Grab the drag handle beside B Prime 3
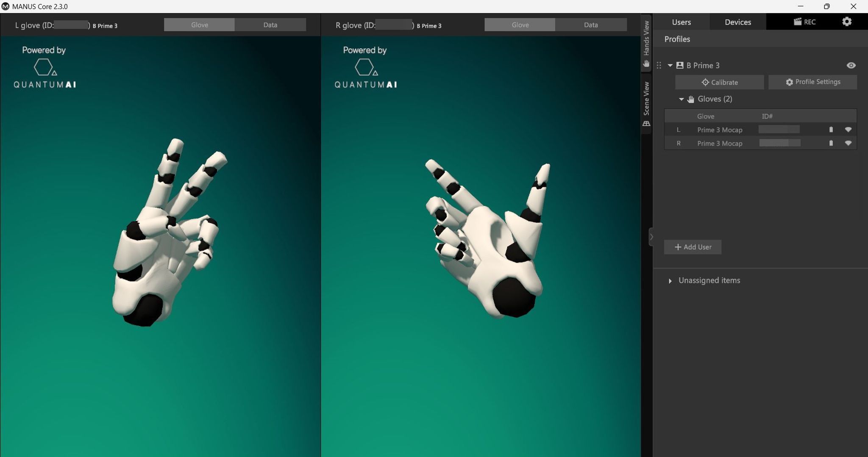Viewport: 868px width, 457px height. [x=659, y=65]
